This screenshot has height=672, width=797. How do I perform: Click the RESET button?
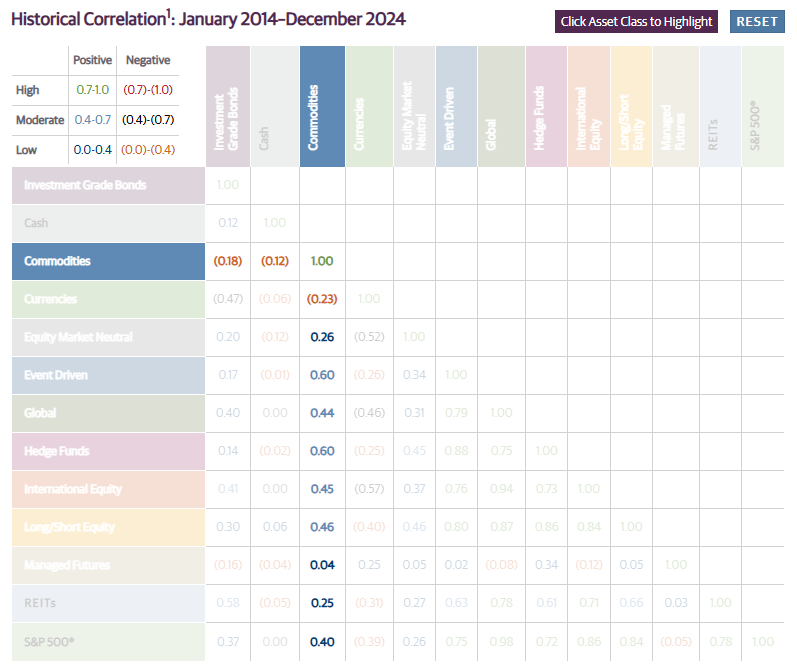757,21
